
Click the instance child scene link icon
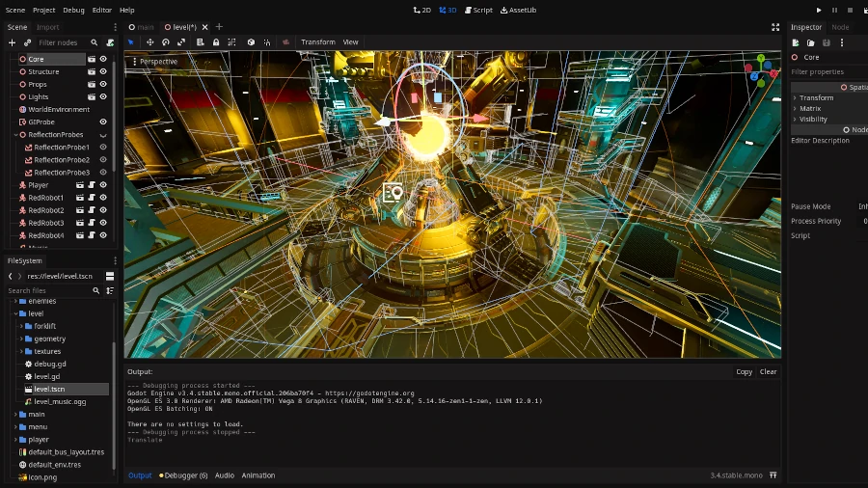coord(27,42)
